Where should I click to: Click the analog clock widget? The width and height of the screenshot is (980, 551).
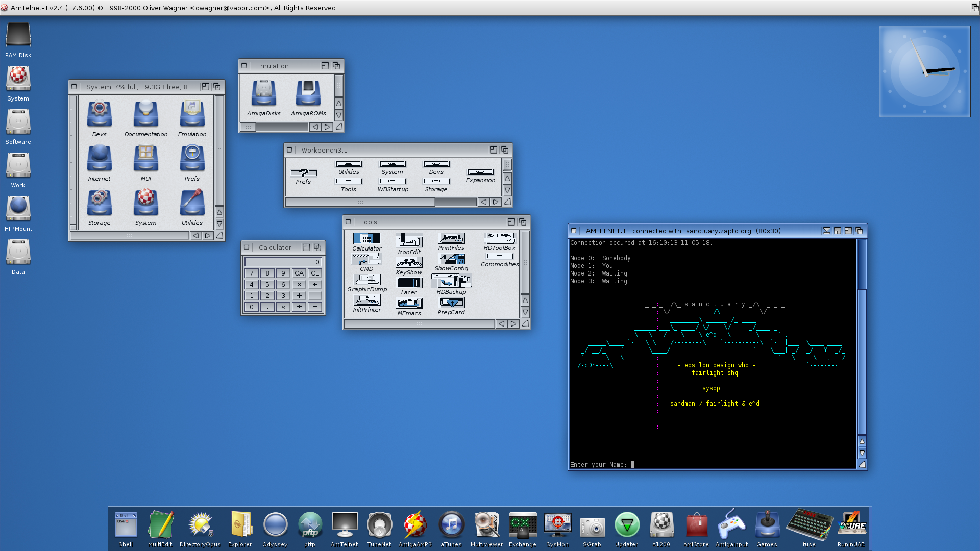pyautogui.click(x=924, y=71)
